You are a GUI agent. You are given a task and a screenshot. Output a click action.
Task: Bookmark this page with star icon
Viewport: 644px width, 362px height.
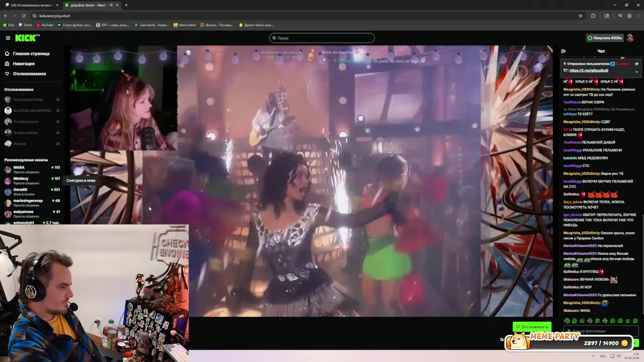coord(580,16)
